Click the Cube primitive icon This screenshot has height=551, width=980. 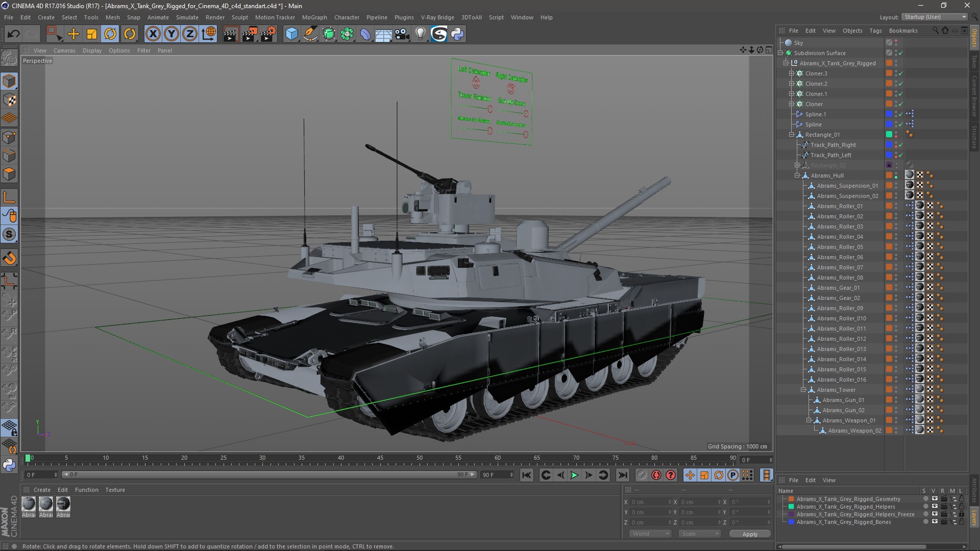click(291, 34)
